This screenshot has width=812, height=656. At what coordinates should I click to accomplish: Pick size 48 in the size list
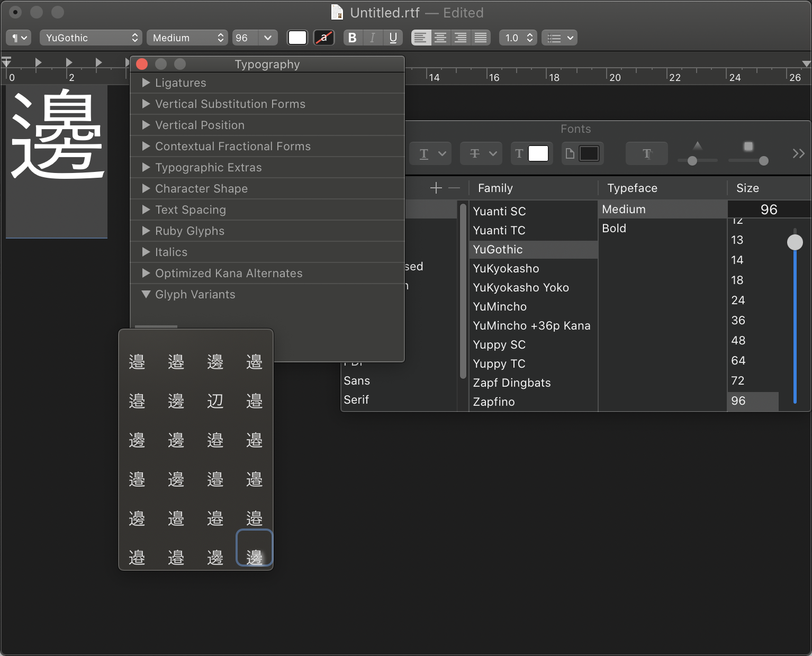[738, 340]
